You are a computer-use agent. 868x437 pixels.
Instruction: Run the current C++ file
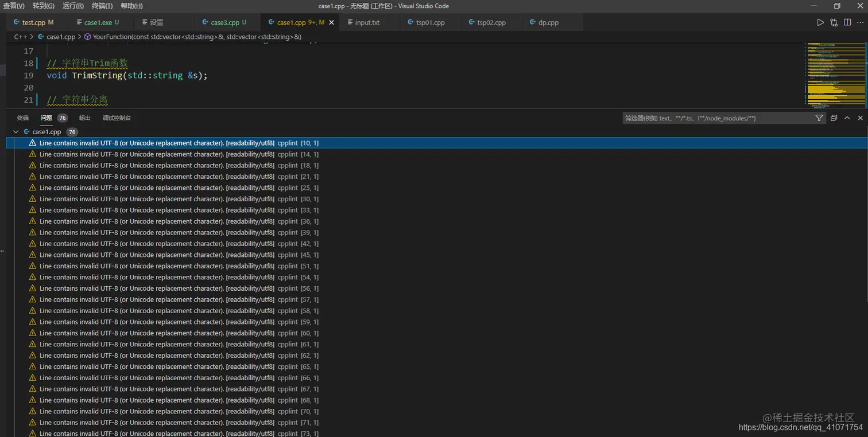tap(820, 22)
